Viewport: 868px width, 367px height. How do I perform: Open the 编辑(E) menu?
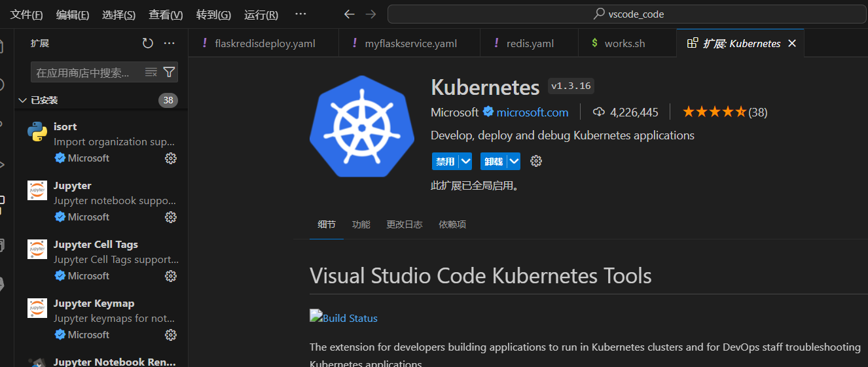(x=73, y=14)
